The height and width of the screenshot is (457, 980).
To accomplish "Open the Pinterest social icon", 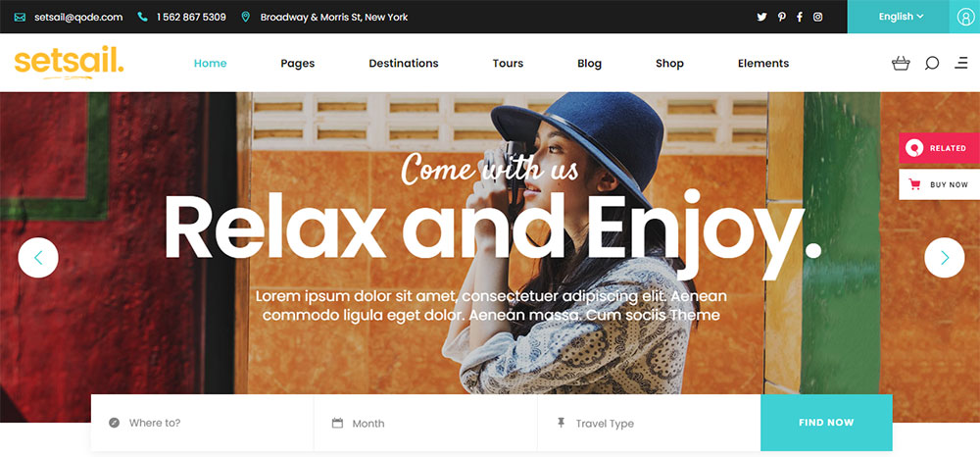I will [781, 17].
